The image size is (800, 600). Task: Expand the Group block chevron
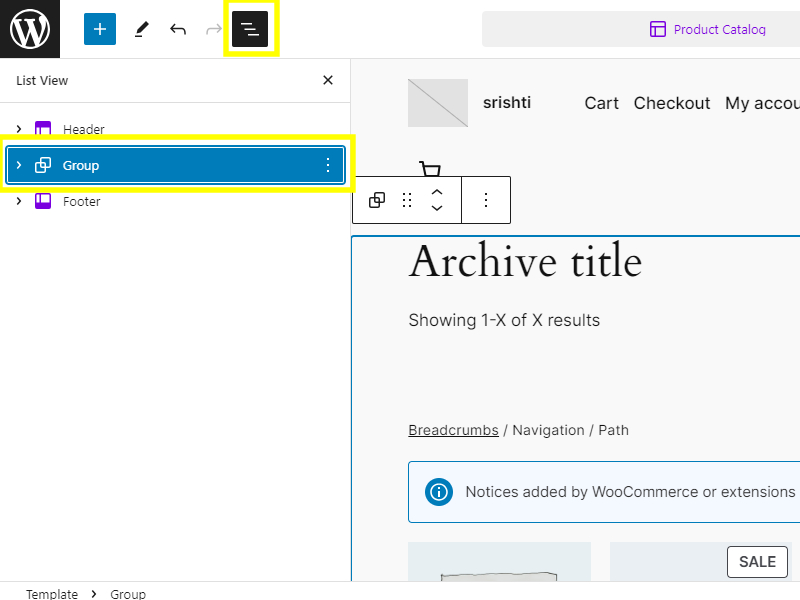(x=19, y=165)
